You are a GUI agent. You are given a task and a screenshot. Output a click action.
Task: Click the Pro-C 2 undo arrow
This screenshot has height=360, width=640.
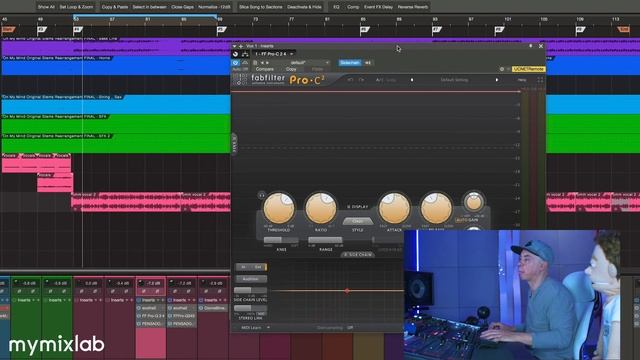[x=350, y=80]
